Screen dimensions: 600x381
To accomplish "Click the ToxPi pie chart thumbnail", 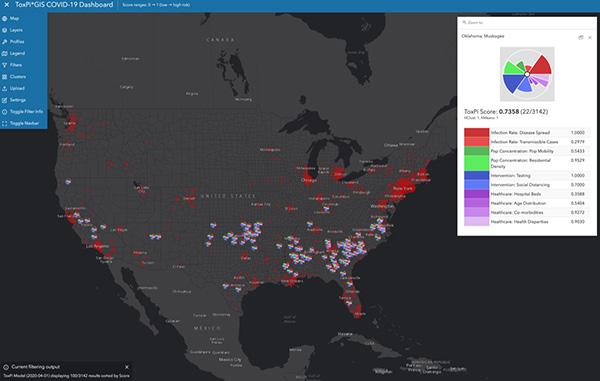I will (527, 74).
